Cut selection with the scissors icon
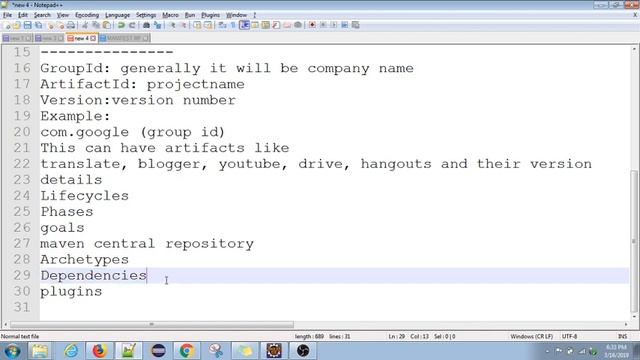 (x=84, y=25)
